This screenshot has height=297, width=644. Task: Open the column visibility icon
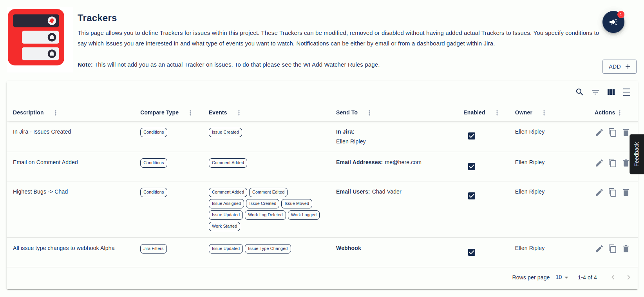tap(611, 92)
